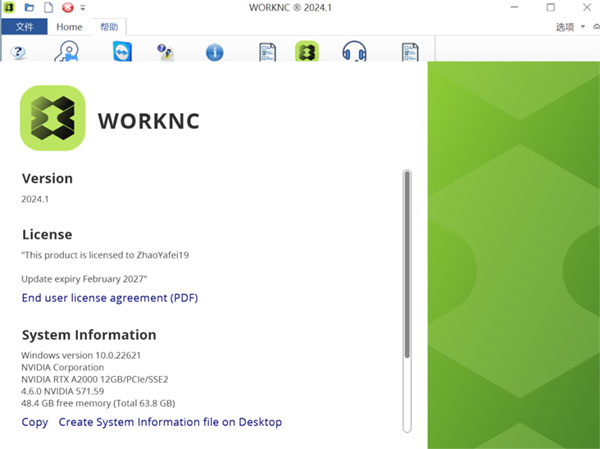Select the 帮助 ribbon tab
The image size is (600, 449).
click(x=109, y=27)
